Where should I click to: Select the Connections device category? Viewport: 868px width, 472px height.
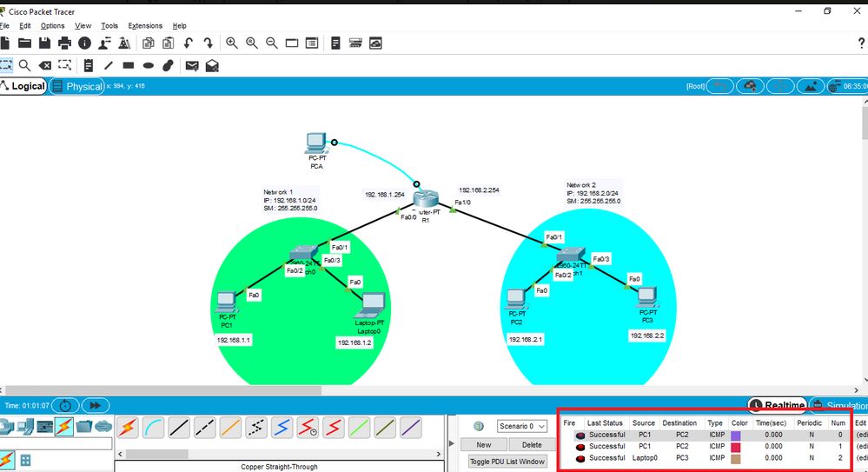click(x=64, y=427)
